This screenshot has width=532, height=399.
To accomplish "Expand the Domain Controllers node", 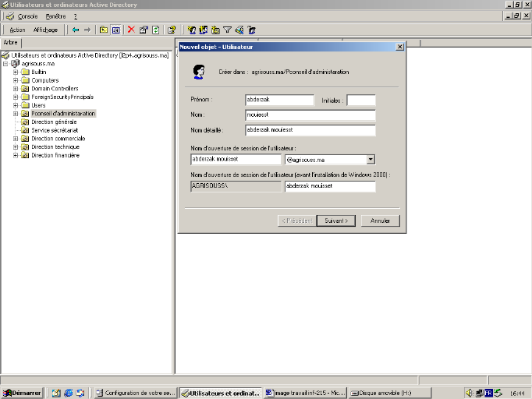I will click(x=16, y=89).
